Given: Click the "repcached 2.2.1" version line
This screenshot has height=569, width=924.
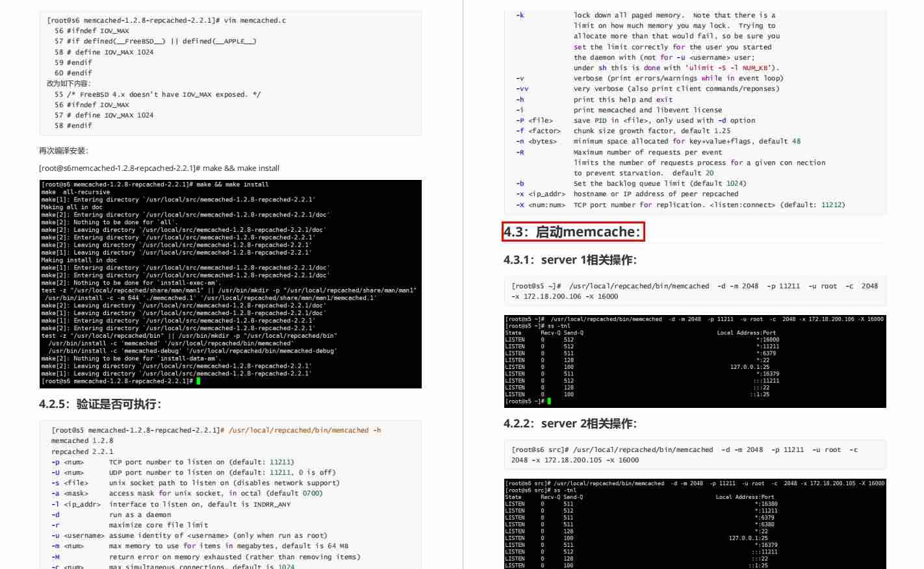Looking at the screenshot, I should pyautogui.click(x=83, y=451).
